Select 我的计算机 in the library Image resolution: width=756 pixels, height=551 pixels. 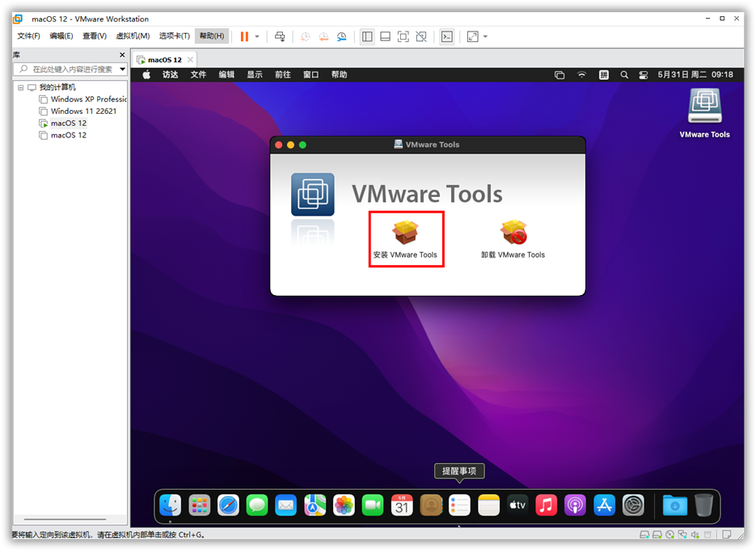click(57, 87)
